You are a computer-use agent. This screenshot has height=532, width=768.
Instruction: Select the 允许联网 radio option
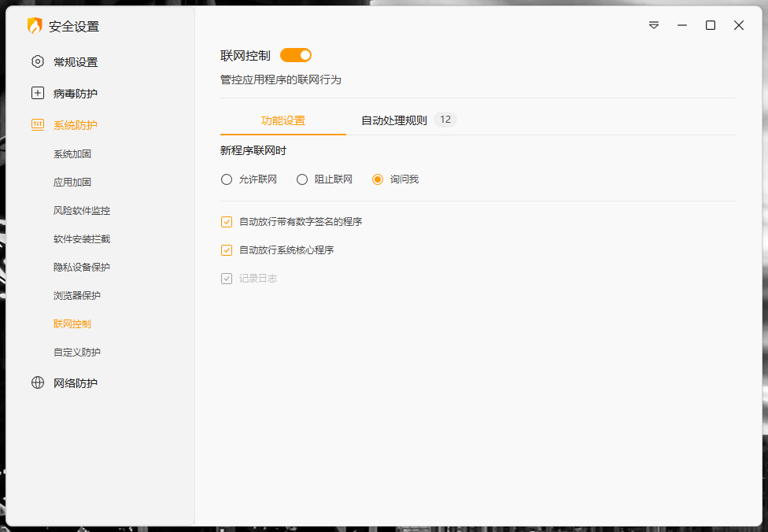(x=227, y=179)
